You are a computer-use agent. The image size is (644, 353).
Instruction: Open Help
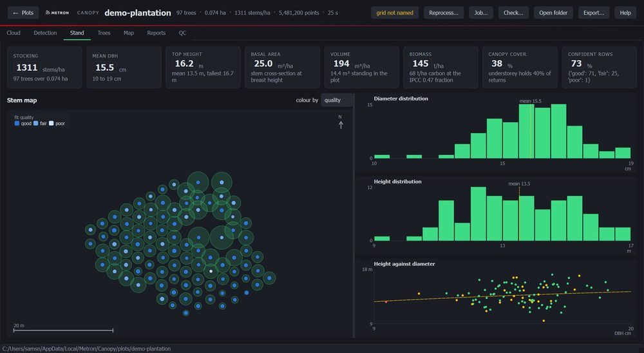625,13
